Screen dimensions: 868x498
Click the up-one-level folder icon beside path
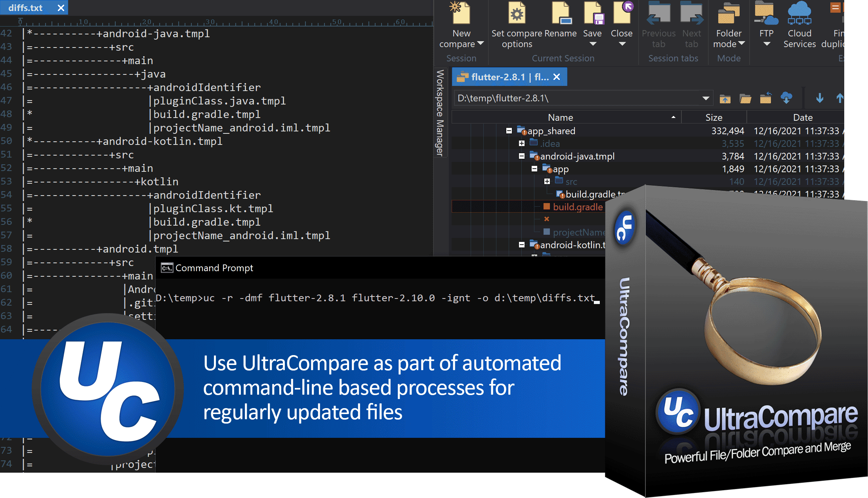coord(725,98)
